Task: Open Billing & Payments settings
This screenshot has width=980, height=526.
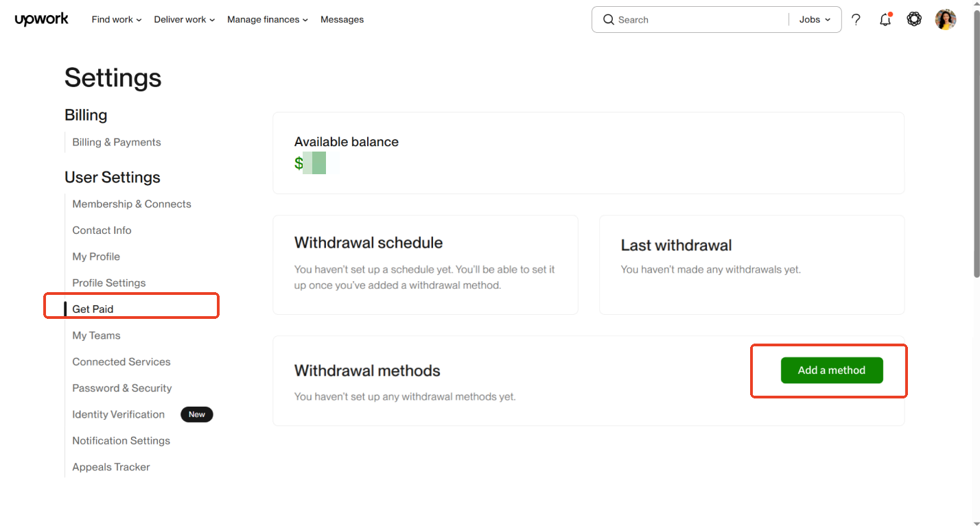Action: click(117, 142)
